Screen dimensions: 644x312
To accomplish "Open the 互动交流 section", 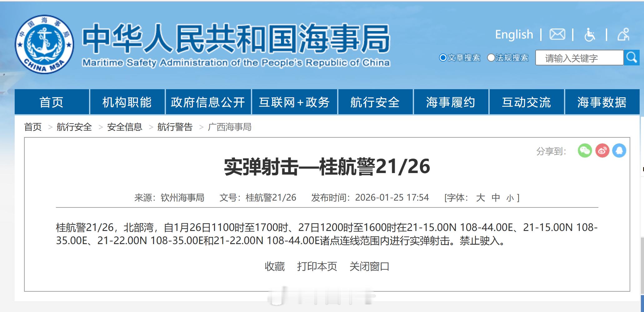I will 526,102.
